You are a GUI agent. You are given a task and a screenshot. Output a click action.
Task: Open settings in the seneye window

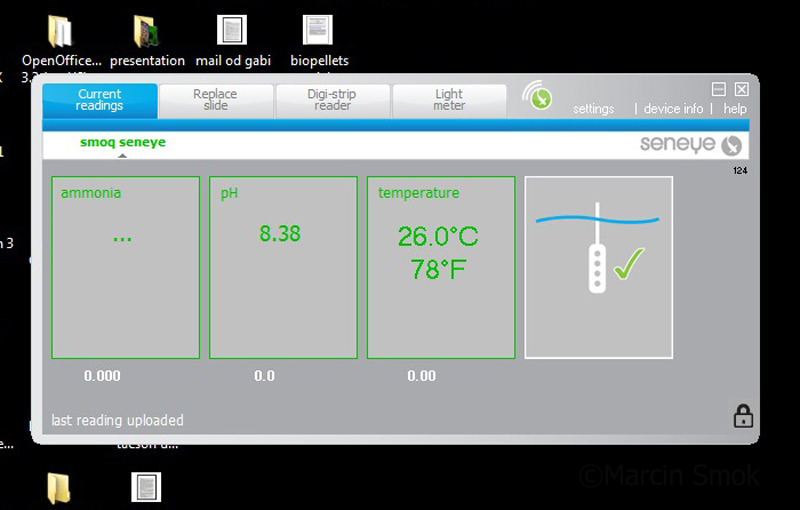tap(593, 109)
